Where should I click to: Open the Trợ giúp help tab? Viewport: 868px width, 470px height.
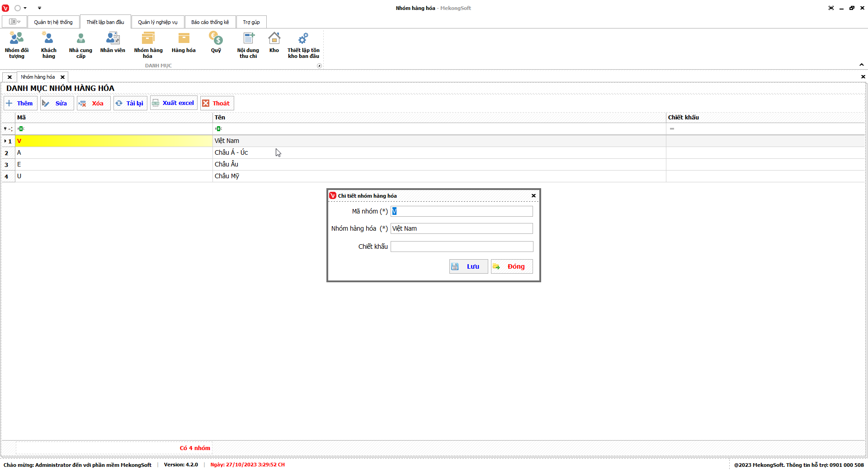coord(251,22)
